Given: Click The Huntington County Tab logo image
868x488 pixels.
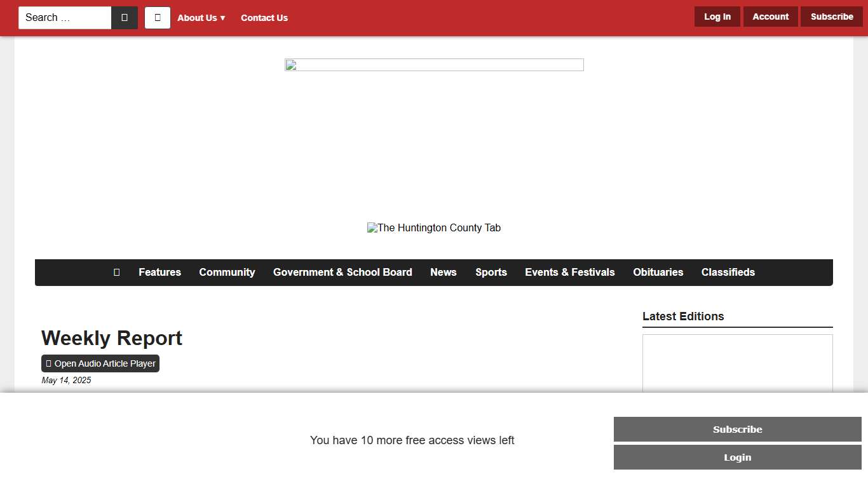Looking at the screenshot, I should 434,228.
